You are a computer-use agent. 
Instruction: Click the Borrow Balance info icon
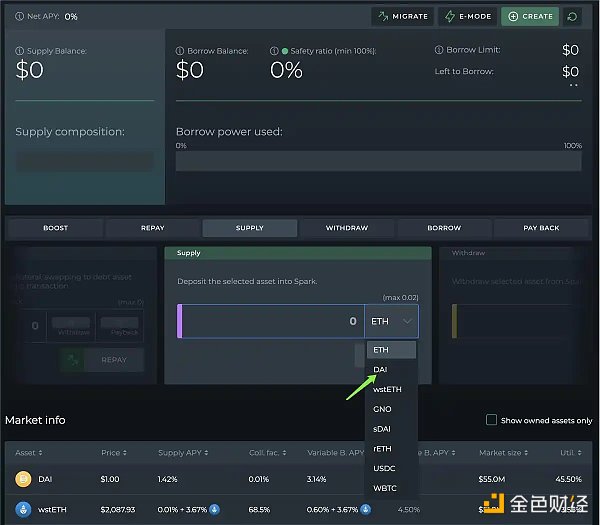(180, 51)
